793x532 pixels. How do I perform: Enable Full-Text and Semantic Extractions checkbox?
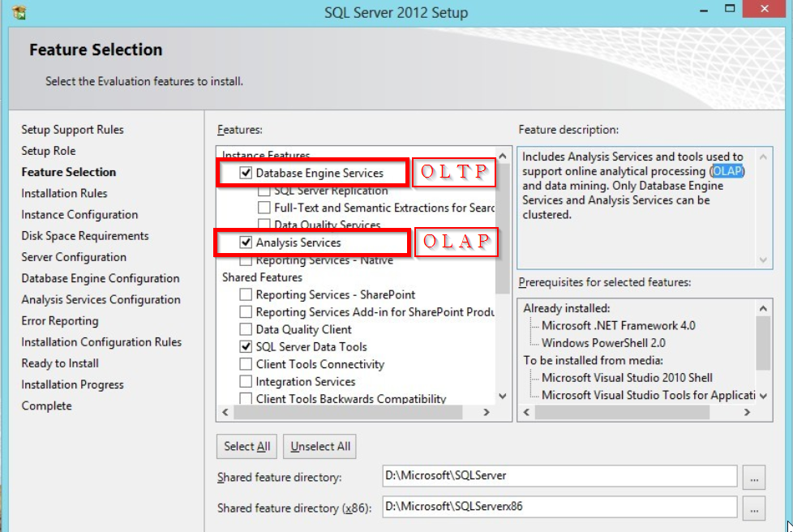(264, 208)
